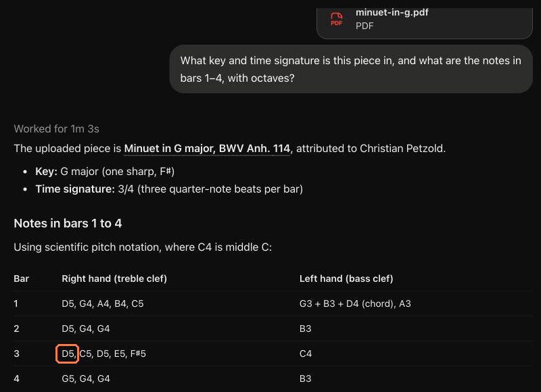Select the bar 4 'G5, G4, G4' cell

pyautogui.click(x=86, y=378)
